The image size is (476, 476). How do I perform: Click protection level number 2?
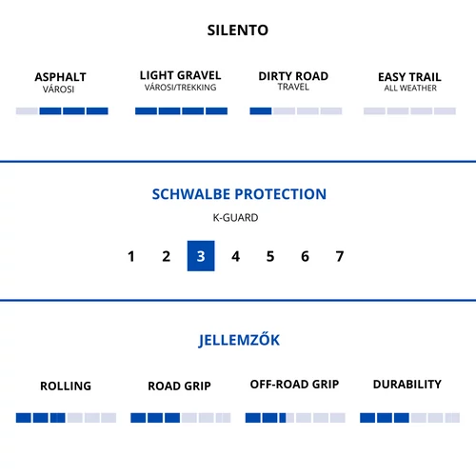166,256
